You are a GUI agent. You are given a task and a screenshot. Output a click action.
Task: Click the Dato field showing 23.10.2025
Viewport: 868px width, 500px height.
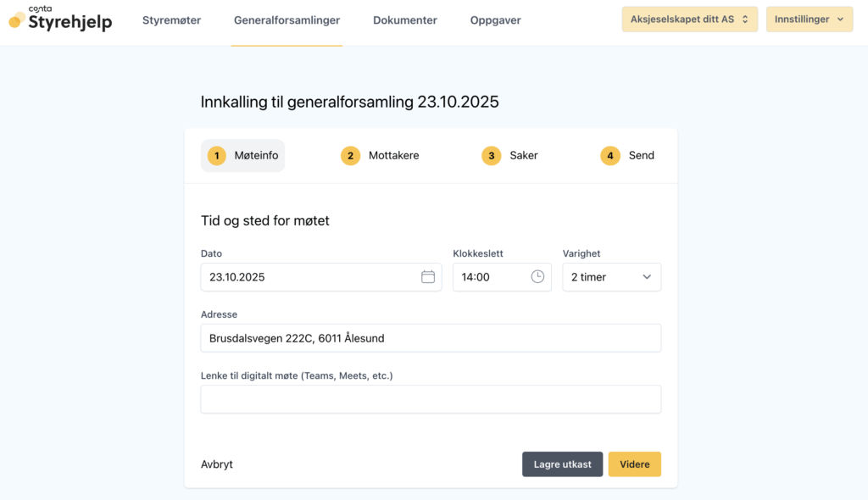pyautogui.click(x=309, y=277)
